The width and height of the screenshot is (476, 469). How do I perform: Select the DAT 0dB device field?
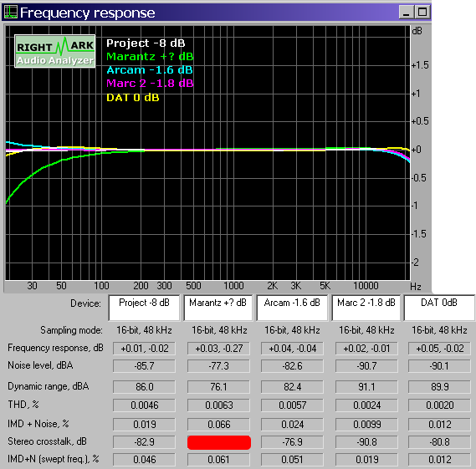coord(439,308)
